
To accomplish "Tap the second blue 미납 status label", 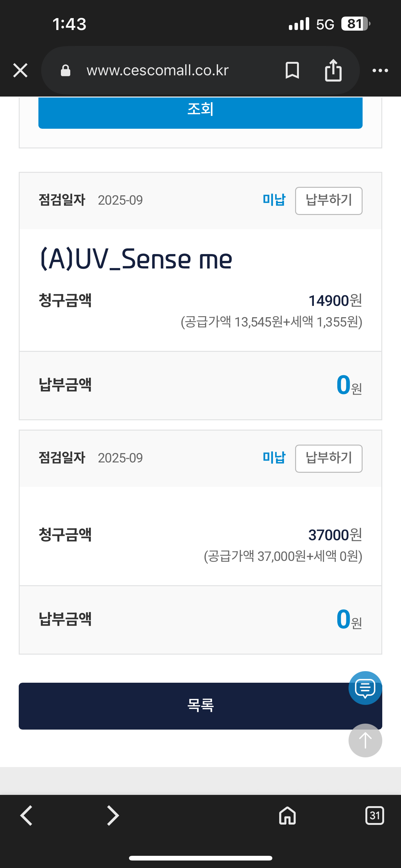I will tap(274, 457).
